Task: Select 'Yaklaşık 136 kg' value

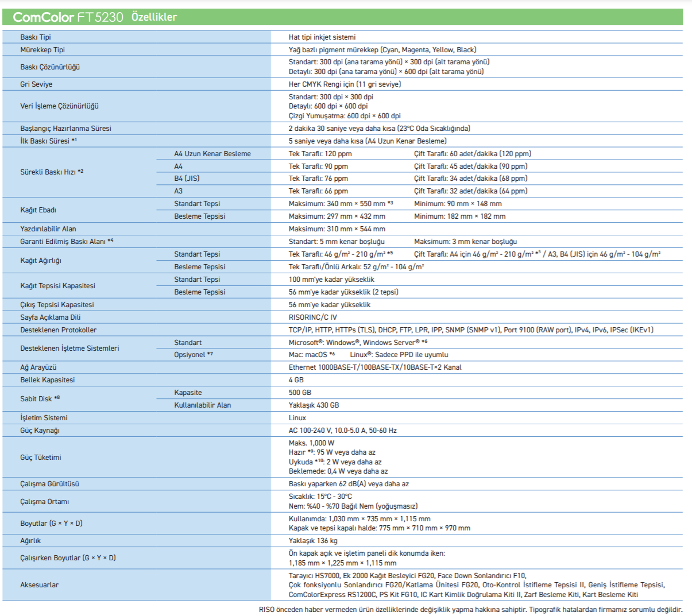Action: tap(313, 541)
